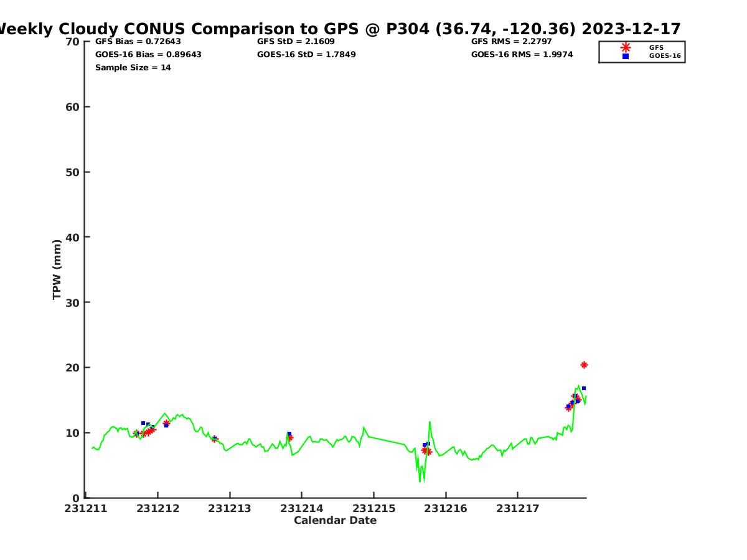Select the highest red GFS point near 20 mm

(584, 365)
